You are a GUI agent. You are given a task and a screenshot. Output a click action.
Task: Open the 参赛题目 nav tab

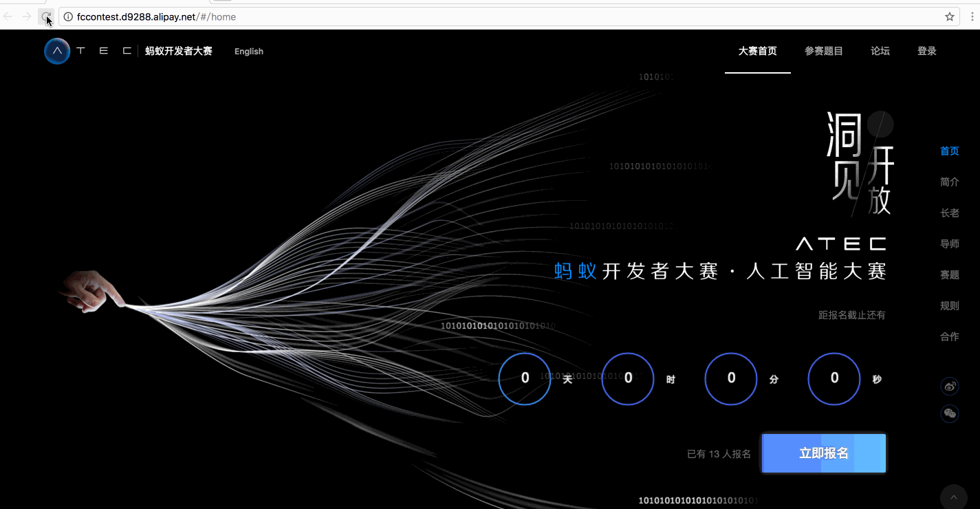click(x=824, y=51)
